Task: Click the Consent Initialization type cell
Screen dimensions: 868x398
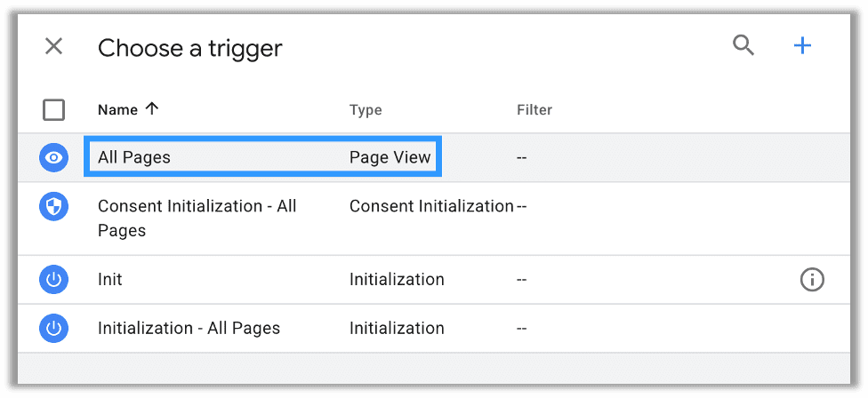Action: tap(431, 206)
